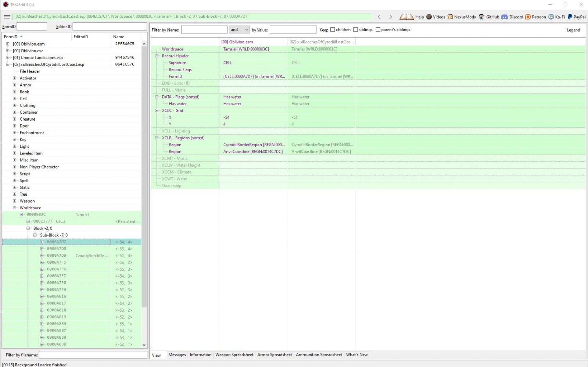The image size is (588, 367).
Task: Select cell 0000A839 row
Action: point(71,345)
